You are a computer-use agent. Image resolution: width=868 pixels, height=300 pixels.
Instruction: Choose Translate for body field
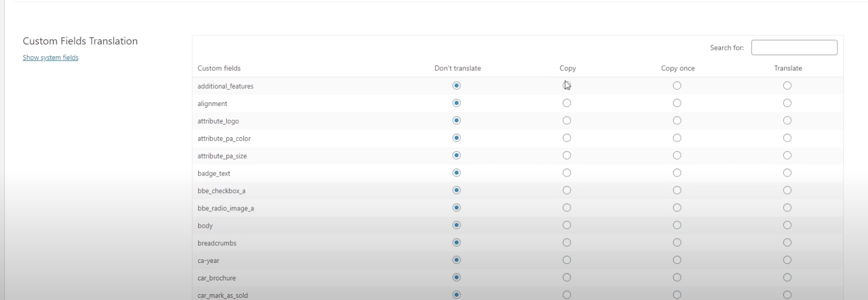tap(787, 225)
